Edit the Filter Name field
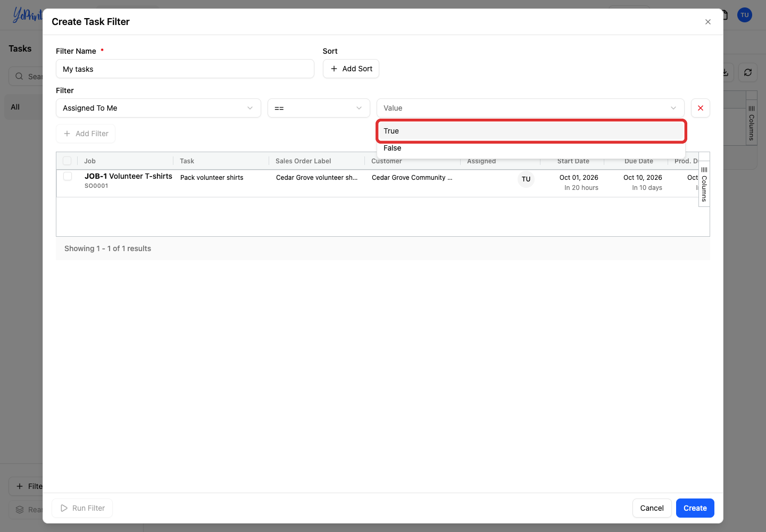The image size is (766, 532). point(185,69)
